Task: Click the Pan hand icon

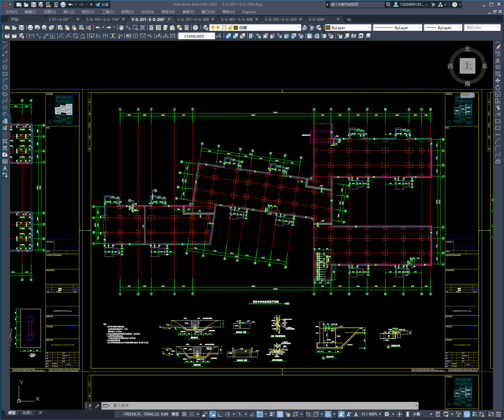Action: [121, 28]
